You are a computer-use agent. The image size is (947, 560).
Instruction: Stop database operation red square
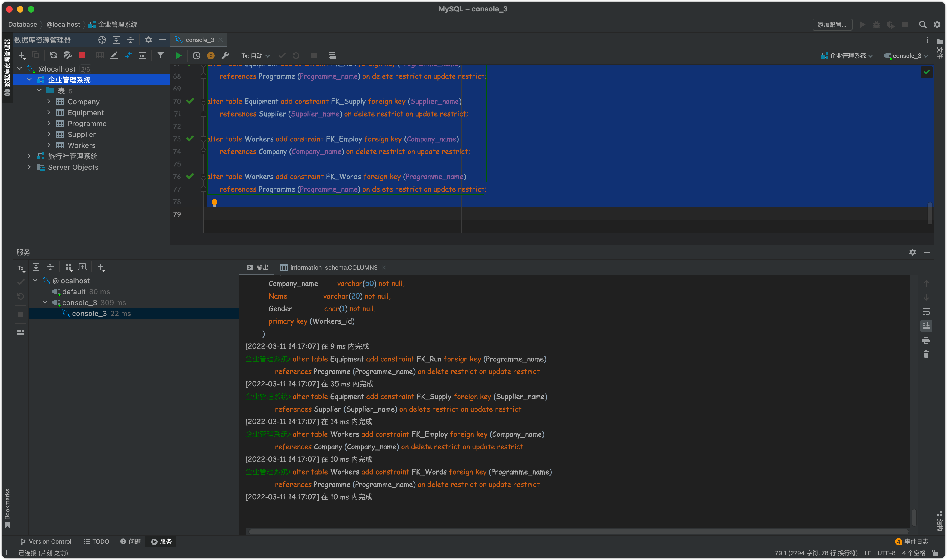[82, 55]
